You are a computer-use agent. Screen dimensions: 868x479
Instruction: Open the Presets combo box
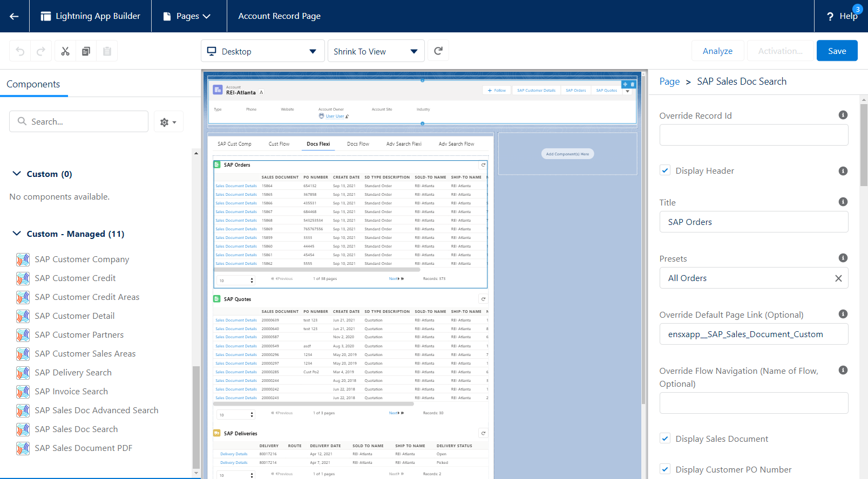[754, 278]
